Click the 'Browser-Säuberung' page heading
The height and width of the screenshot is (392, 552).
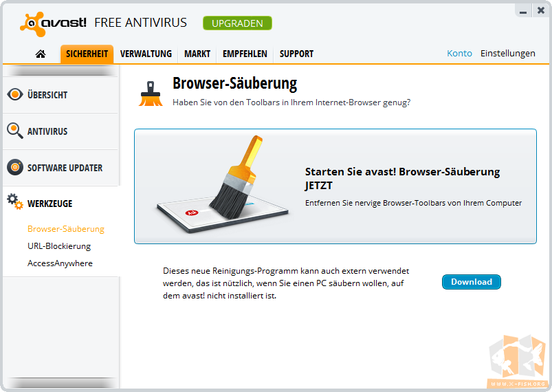coord(235,84)
